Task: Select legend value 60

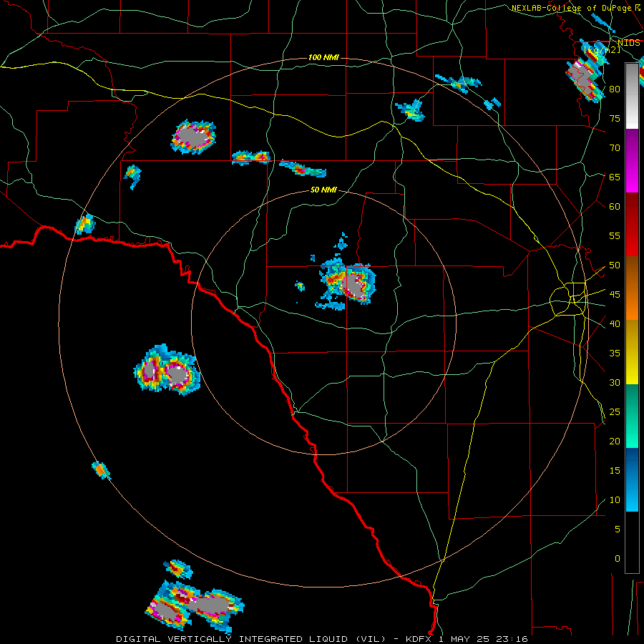Action: pyautogui.click(x=615, y=207)
